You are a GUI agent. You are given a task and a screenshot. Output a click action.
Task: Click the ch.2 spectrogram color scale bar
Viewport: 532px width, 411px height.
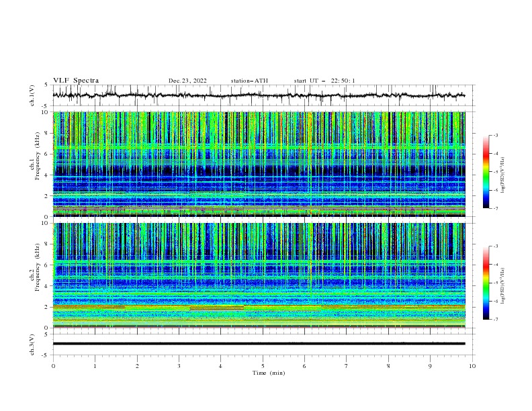pyautogui.click(x=486, y=283)
